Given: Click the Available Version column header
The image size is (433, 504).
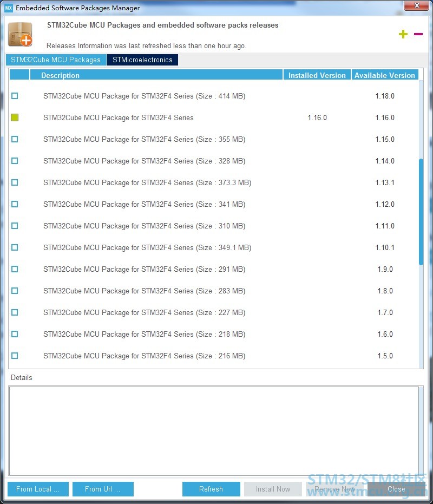Looking at the screenshot, I should [385, 75].
